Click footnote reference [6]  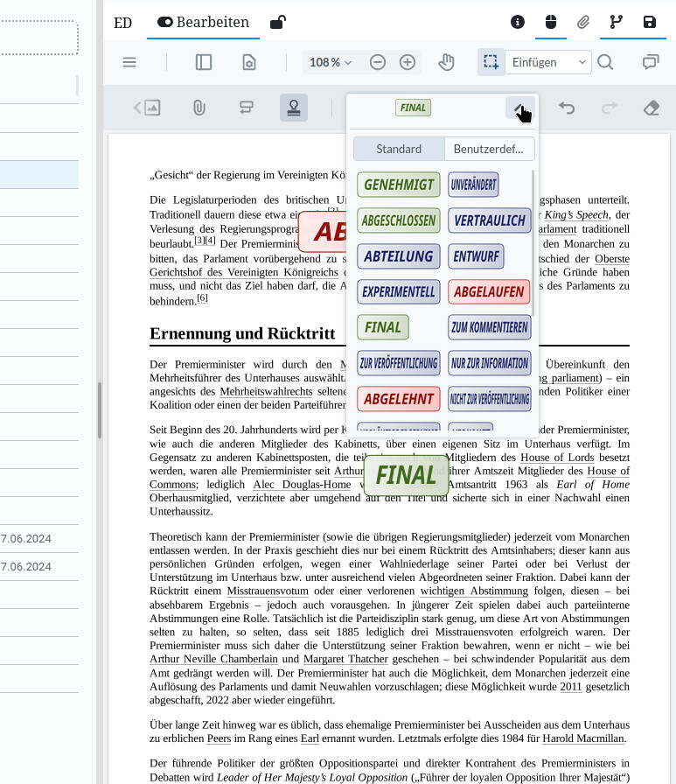(x=202, y=298)
